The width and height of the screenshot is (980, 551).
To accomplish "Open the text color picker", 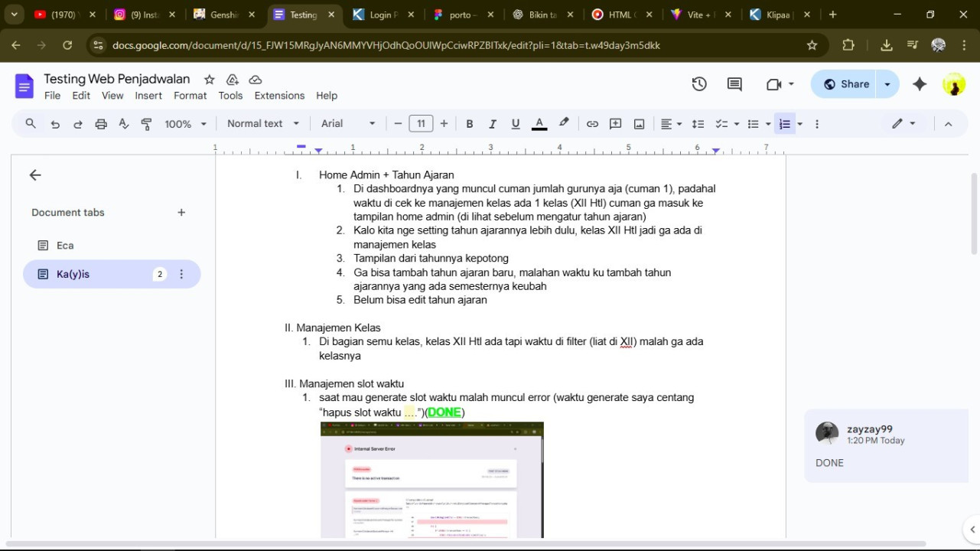I will (x=539, y=124).
